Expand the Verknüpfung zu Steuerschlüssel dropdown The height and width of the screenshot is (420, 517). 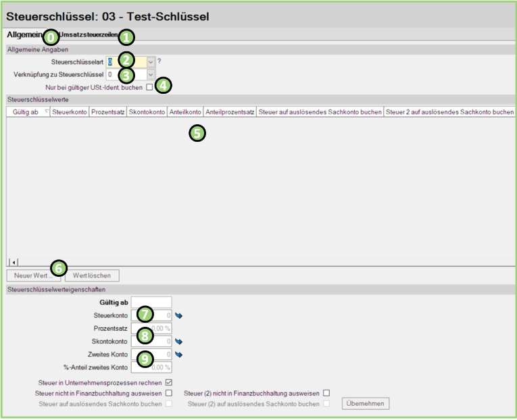(151, 74)
